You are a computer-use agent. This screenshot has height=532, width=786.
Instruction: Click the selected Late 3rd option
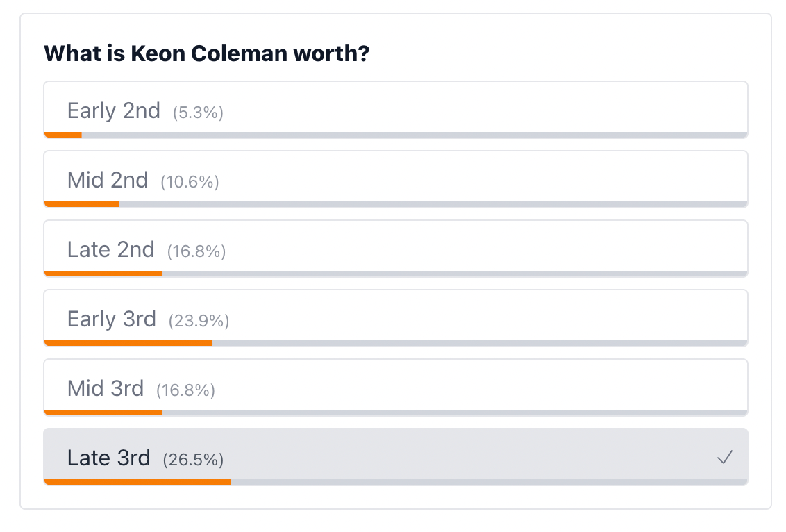point(396,457)
